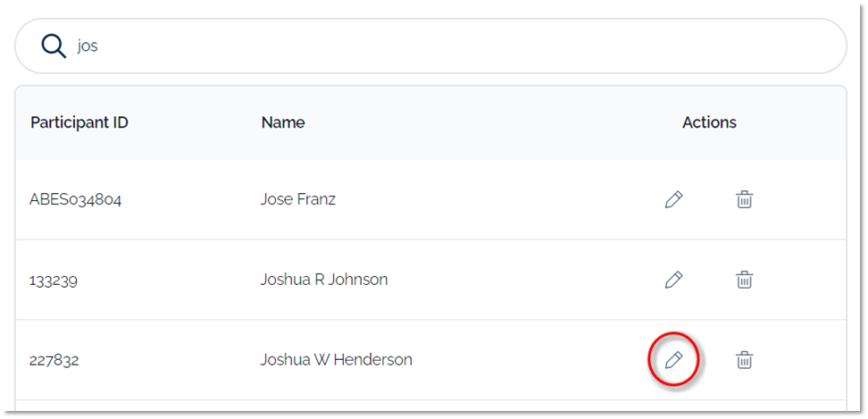Select participant ID 227832 in the table
The width and height of the screenshot is (868, 419).
click(54, 360)
